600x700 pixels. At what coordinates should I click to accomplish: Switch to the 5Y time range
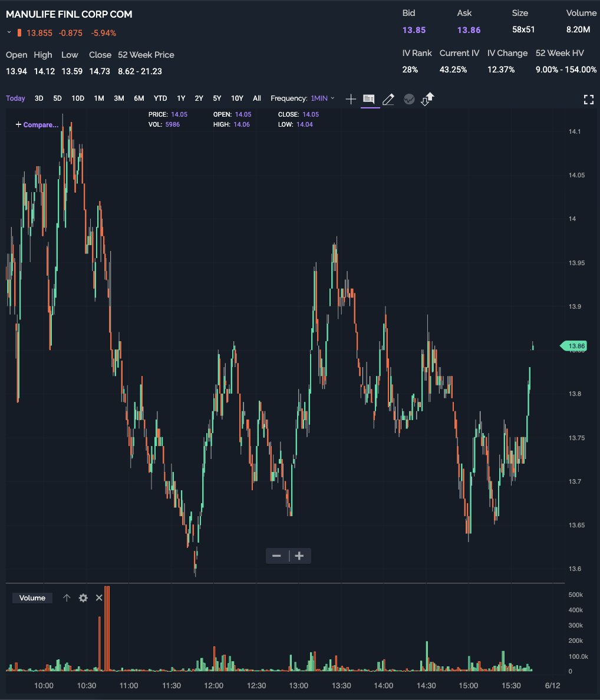click(x=217, y=98)
